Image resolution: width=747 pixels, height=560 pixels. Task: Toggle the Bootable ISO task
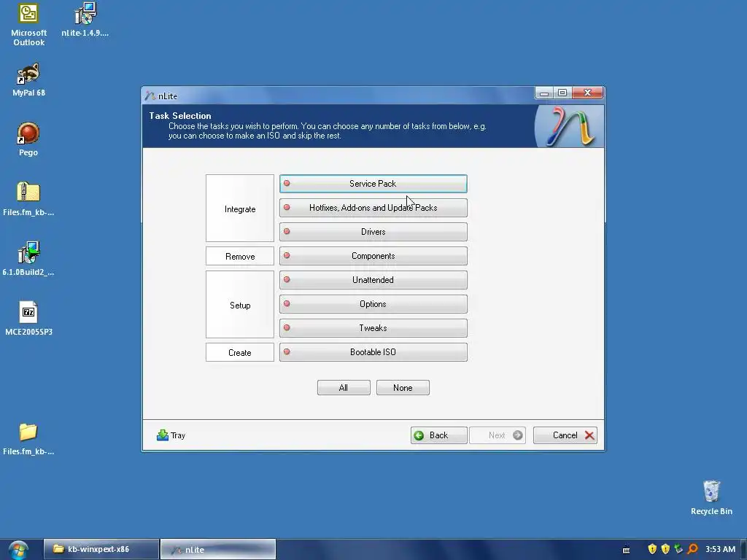click(x=373, y=352)
